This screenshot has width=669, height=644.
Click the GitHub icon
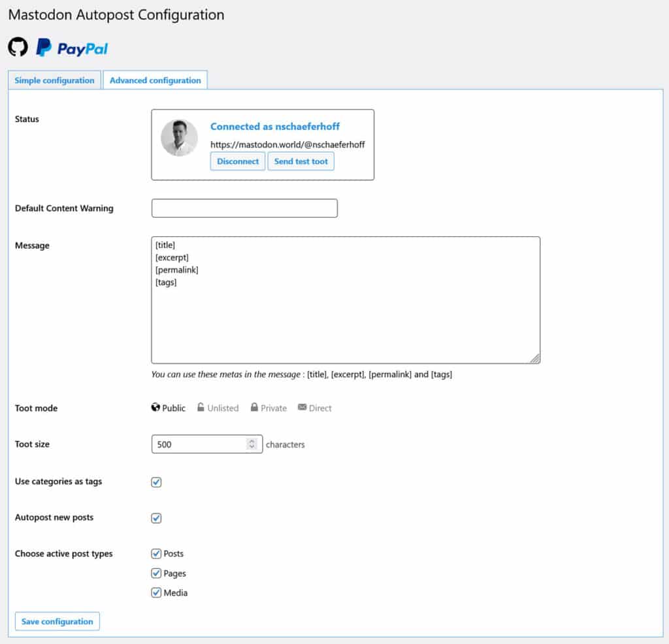coord(18,46)
